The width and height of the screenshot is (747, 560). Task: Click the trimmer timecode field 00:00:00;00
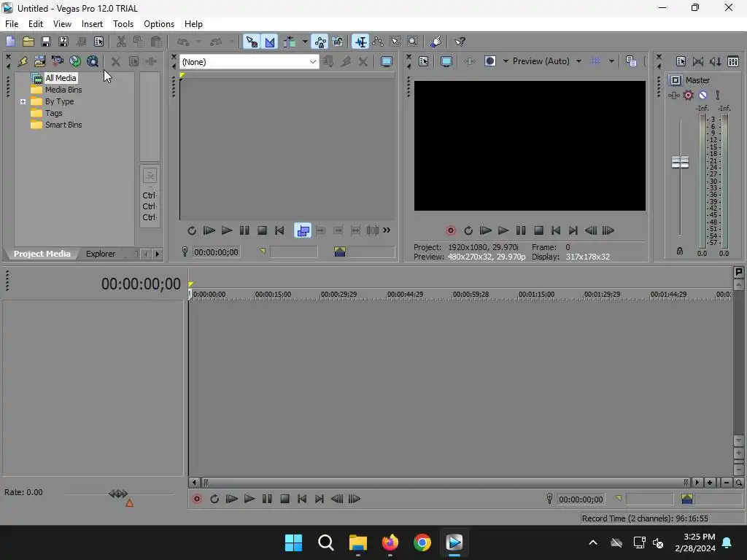pos(216,252)
